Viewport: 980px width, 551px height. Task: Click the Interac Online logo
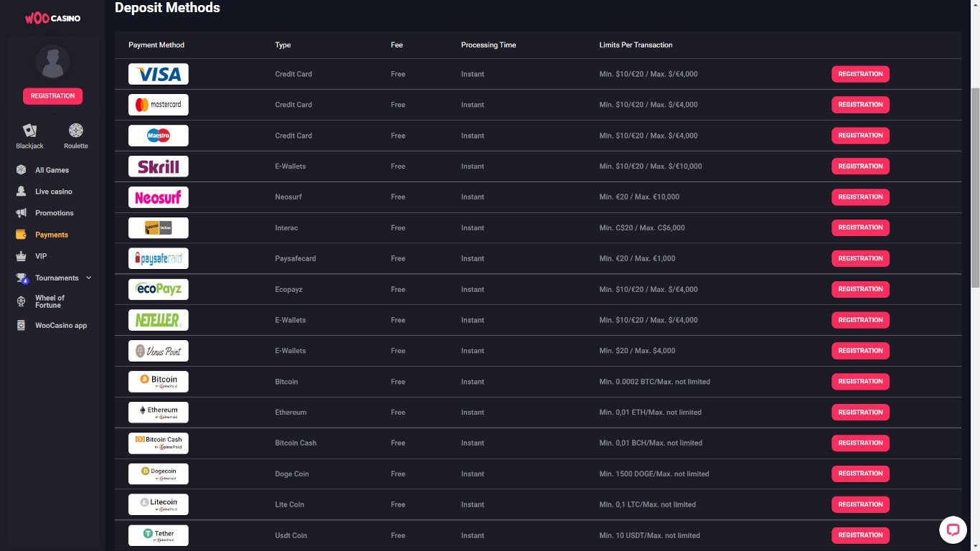[159, 228]
